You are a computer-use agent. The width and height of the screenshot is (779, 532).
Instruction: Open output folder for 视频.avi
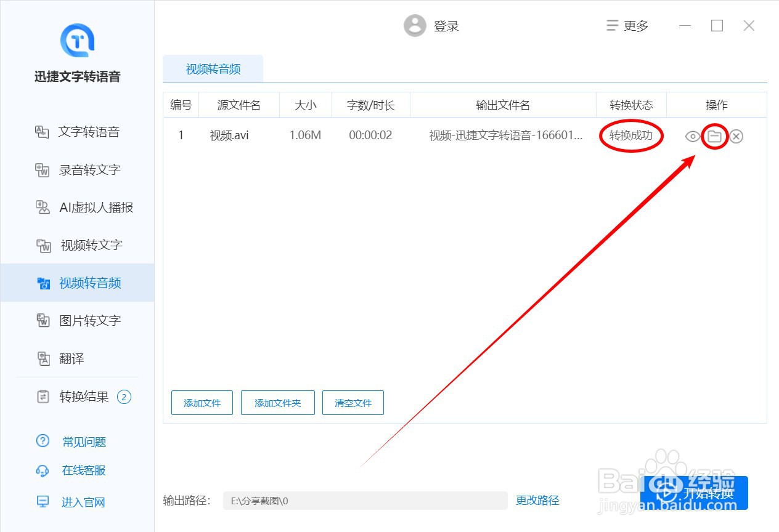pos(714,136)
